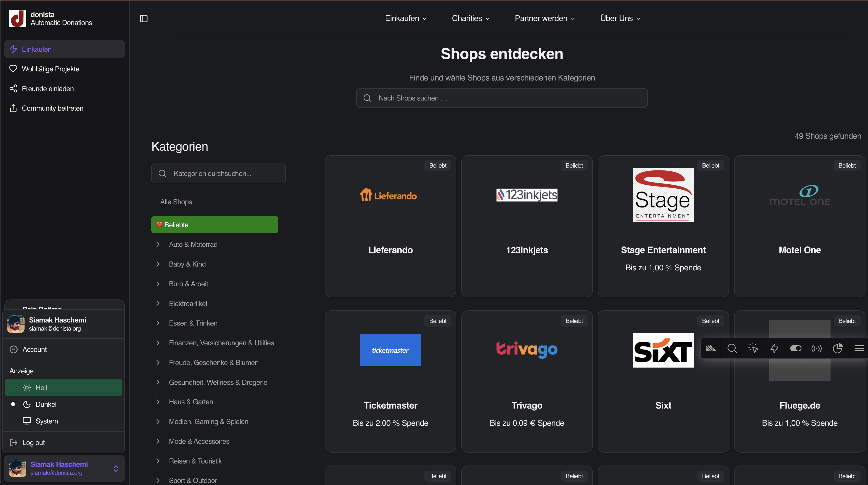The height and width of the screenshot is (485, 868).
Task: Click 'Bis zu 0,09 € Spende' text
Action: pyautogui.click(x=527, y=423)
